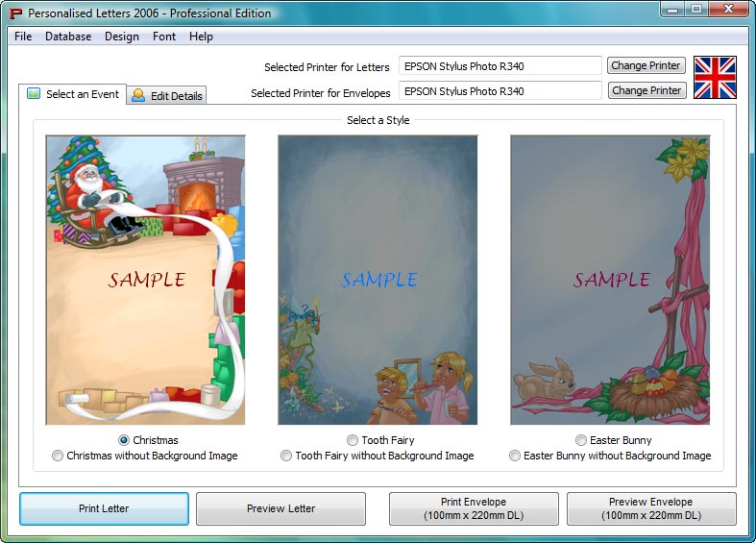Image resolution: width=756 pixels, height=543 pixels.
Task: Select Easter Bunny without Background Image option
Action: [x=515, y=456]
